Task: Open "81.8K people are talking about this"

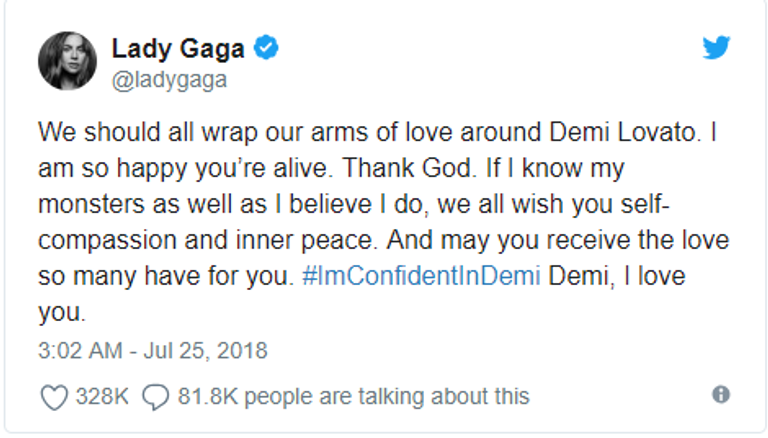Action: 353,396
